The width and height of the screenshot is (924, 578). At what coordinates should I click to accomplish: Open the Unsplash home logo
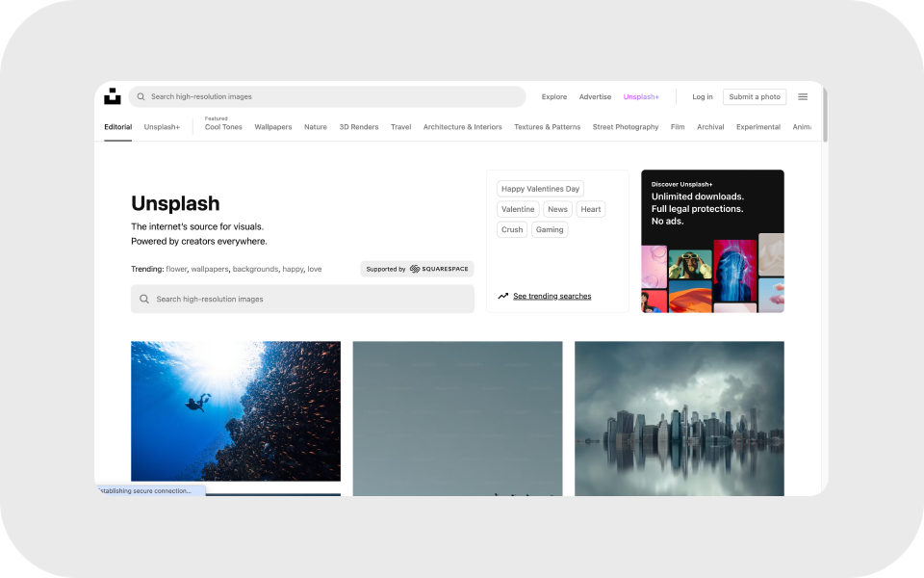coord(112,96)
